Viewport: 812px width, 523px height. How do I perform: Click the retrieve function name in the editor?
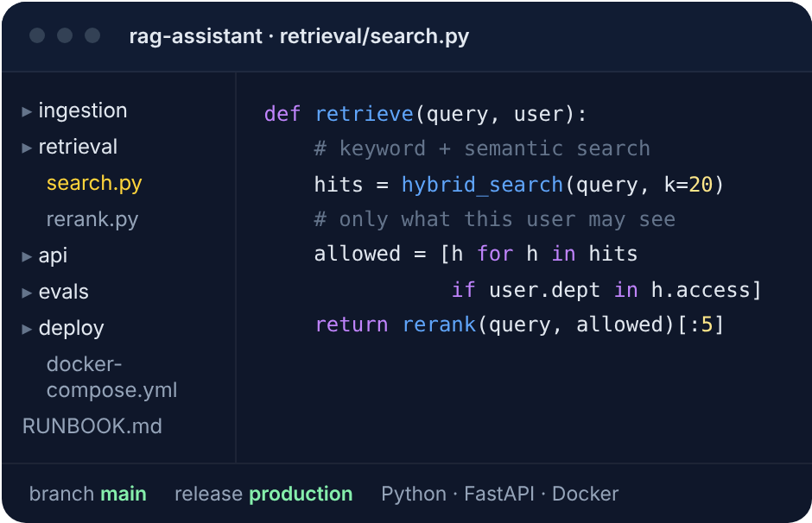tap(365, 114)
